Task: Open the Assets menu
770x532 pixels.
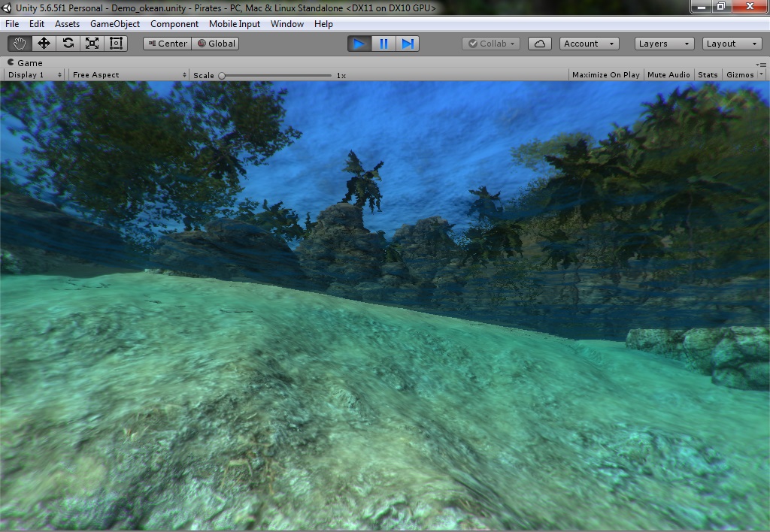Action: click(67, 24)
